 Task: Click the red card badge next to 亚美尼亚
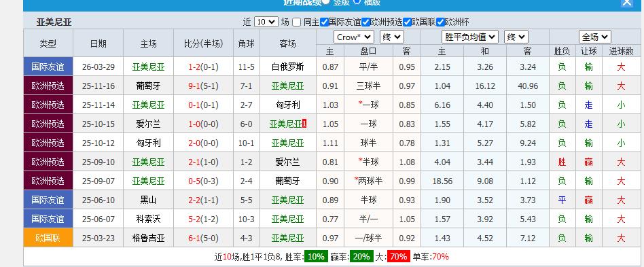click(x=304, y=124)
